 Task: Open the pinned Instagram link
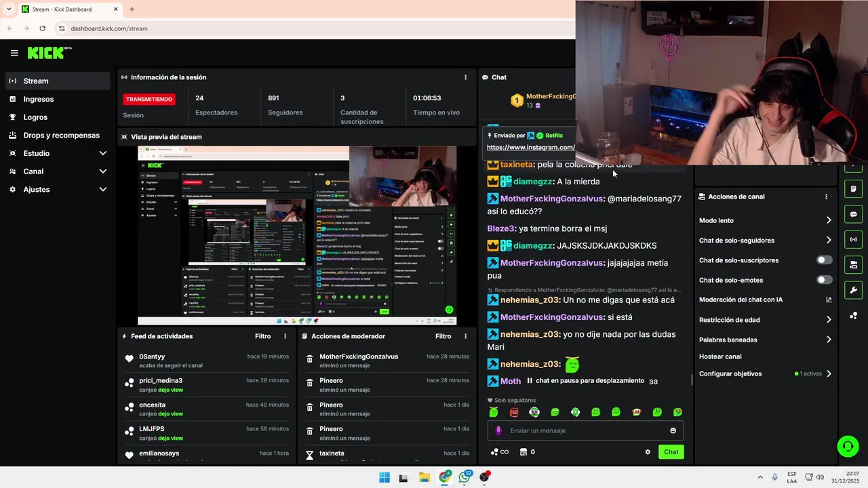coord(530,147)
